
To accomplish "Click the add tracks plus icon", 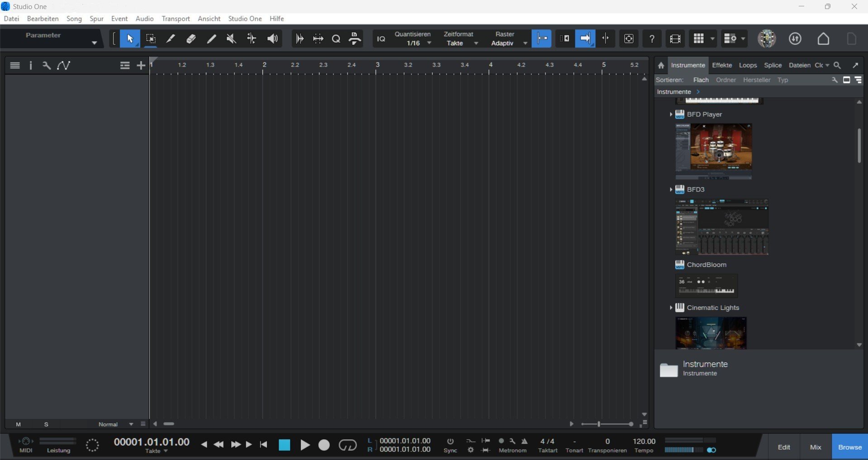I will coord(141,66).
